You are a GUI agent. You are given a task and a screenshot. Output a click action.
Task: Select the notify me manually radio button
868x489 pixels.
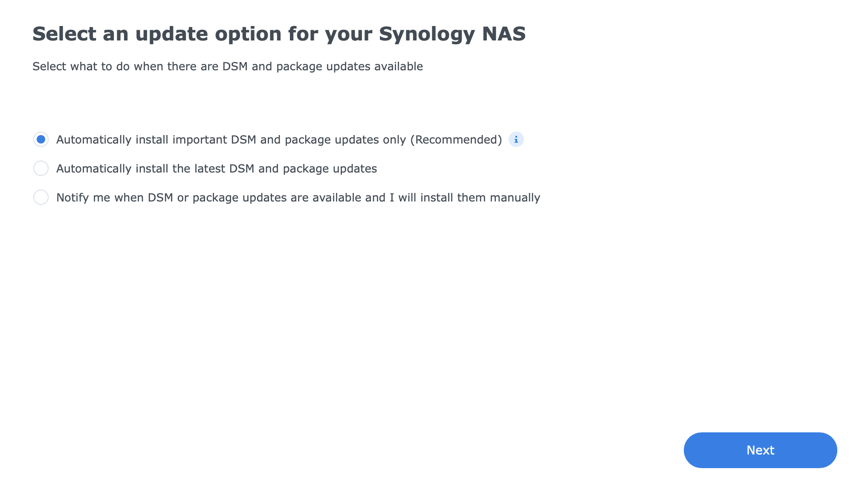point(41,197)
